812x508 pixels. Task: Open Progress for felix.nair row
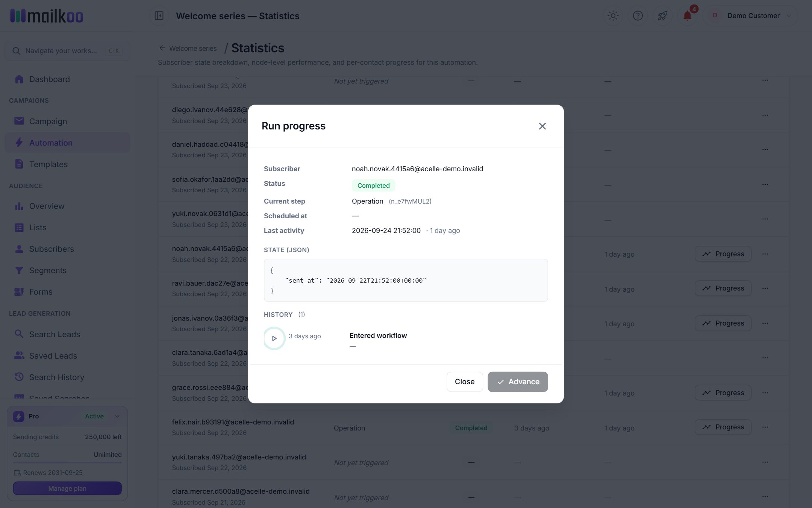(723, 427)
